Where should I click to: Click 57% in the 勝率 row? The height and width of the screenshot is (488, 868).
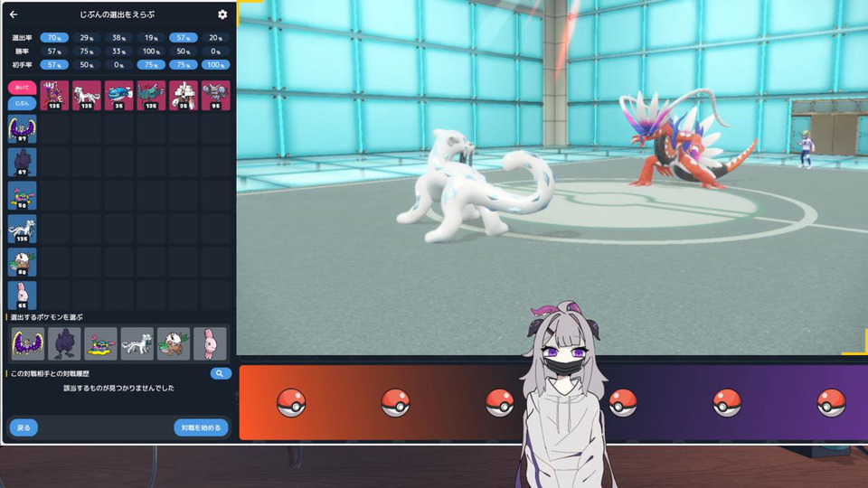(x=54, y=51)
